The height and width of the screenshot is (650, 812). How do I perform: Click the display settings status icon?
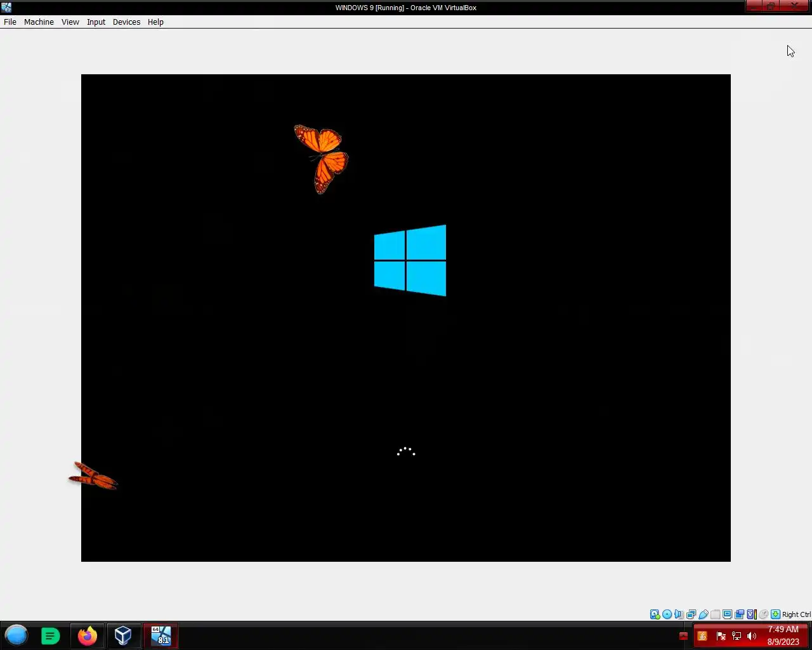pyautogui.click(x=727, y=614)
